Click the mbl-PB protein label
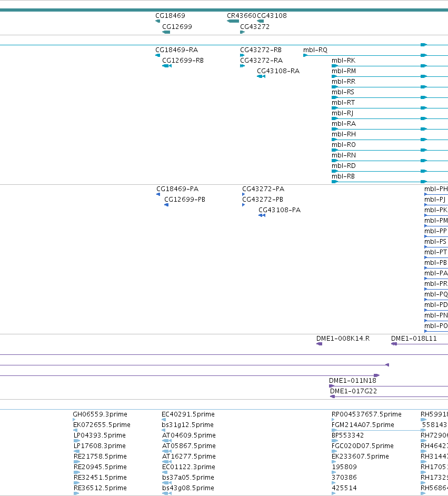Image resolution: width=448 pixels, height=496 pixels. point(436,263)
